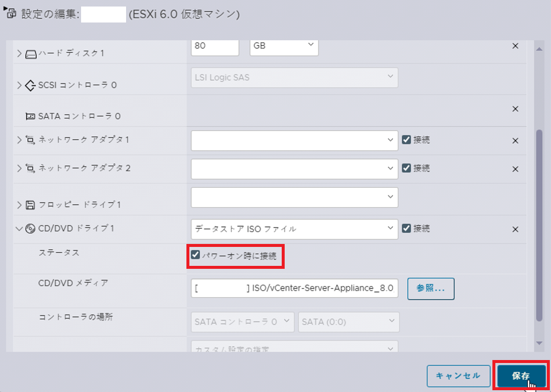Toggle 接続 checkbox for CD/DVD Drive 1

pos(406,228)
